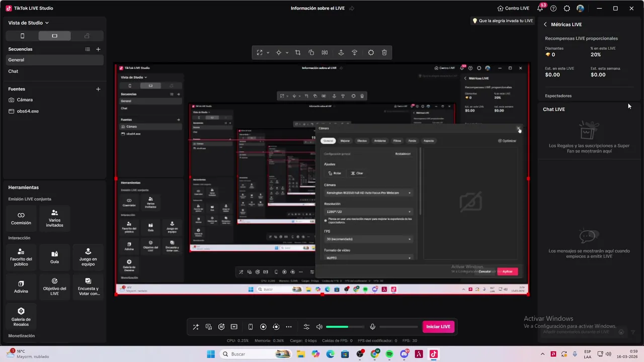Rotate the selected source
The height and width of the screenshot is (362, 644).
pos(311,53)
